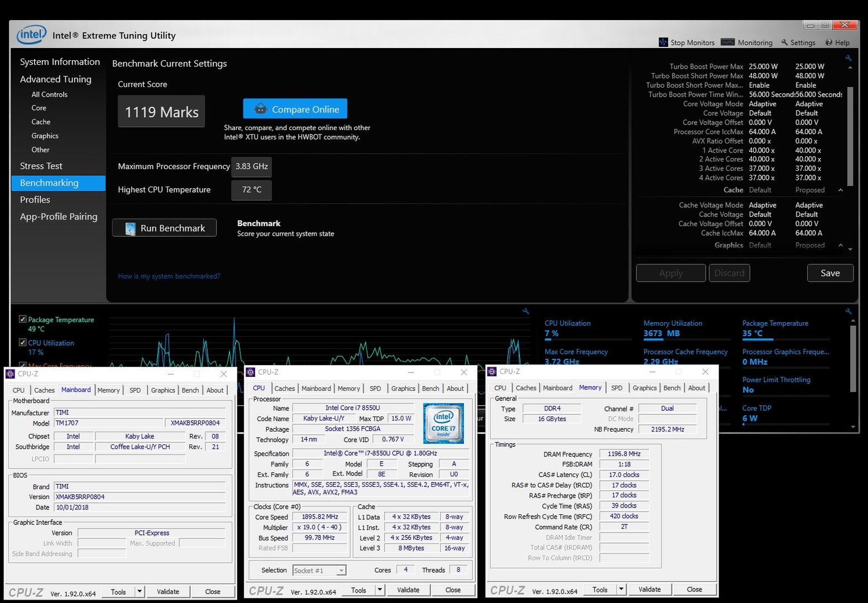Select Cache tuning sub-item

(x=41, y=122)
